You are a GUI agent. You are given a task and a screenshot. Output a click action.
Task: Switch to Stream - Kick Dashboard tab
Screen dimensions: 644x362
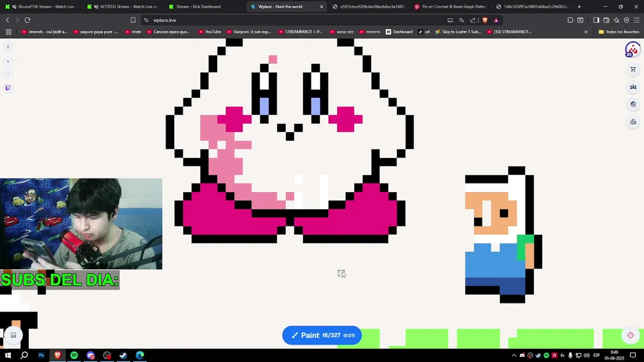204,7
